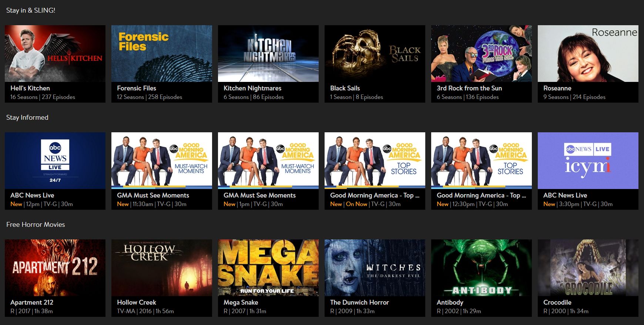Image resolution: width=644 pixels, height=325 pixels.
Task: Open the Black Sails golden skull thumbnail
Action: point(375,53)
